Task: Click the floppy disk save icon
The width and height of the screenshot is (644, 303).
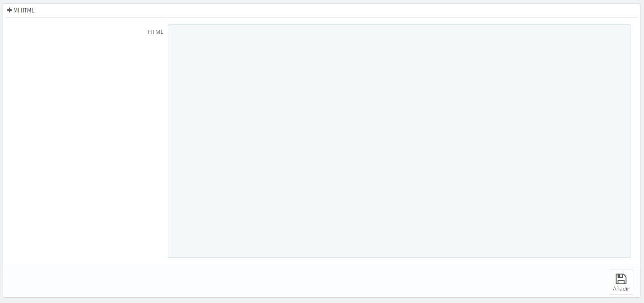Action: coord(621,279)
